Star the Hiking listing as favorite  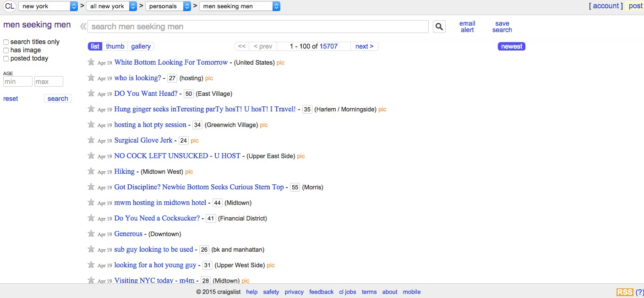tap(91, 171)
